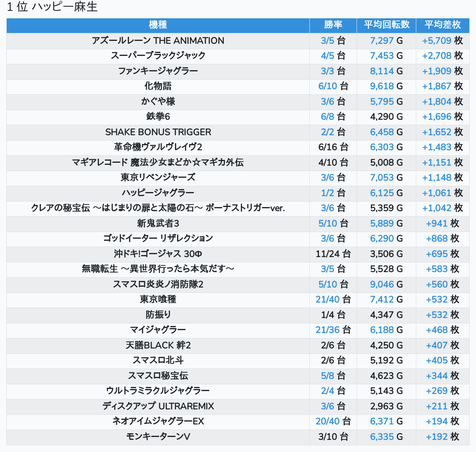Sort by the 勝率 column header
This screenshot has width=476, height=452.
[333, 25]
